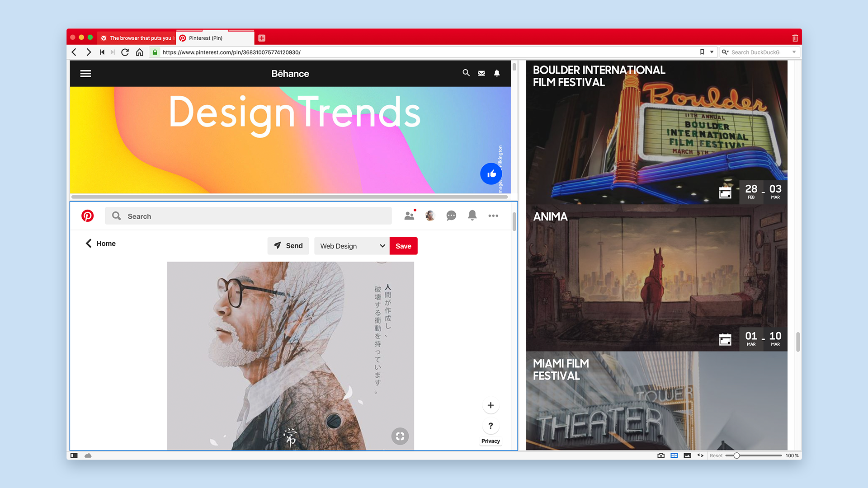The image size is (868, 488).
Task: Open Boulder International Film Festival card
Action: click(656, 132)
